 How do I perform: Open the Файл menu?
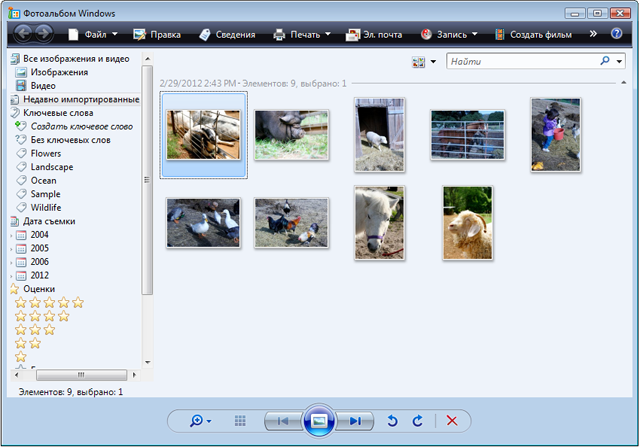88,34
